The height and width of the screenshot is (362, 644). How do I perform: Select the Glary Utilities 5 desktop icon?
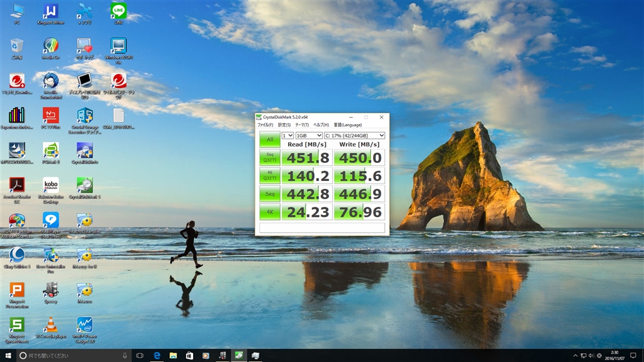[x=17, y=258]
